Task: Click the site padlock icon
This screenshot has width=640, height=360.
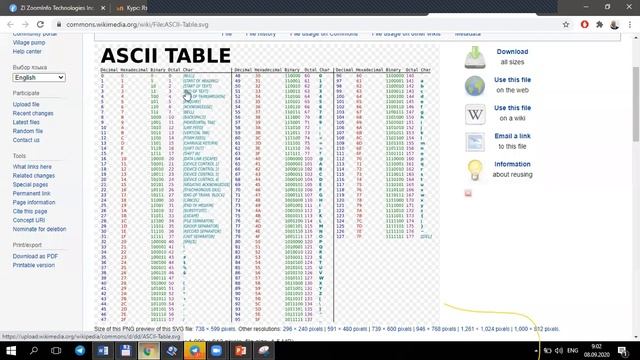Action: (59, 24)
